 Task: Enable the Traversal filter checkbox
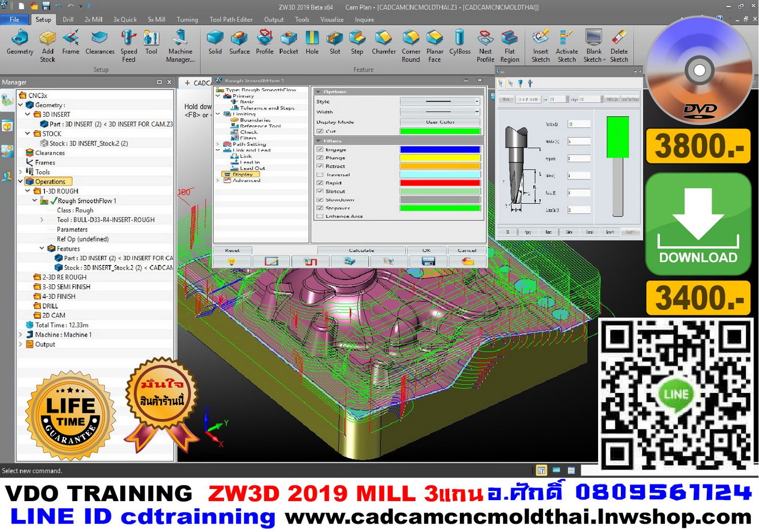(x=321, y=174)
